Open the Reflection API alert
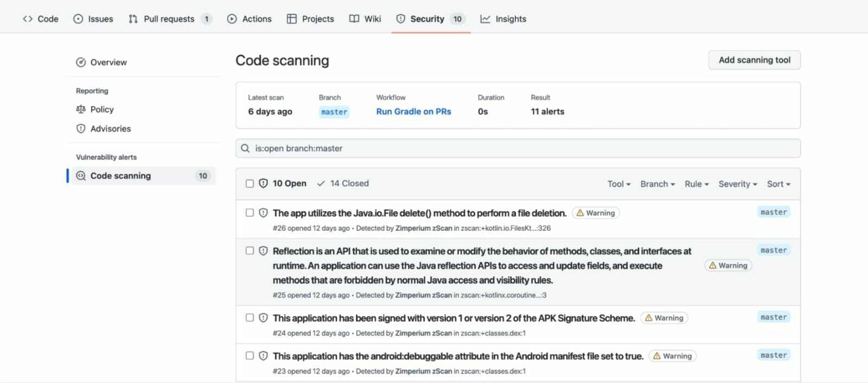The width and height of the screenshot is (868, 383). pos(482,266)
